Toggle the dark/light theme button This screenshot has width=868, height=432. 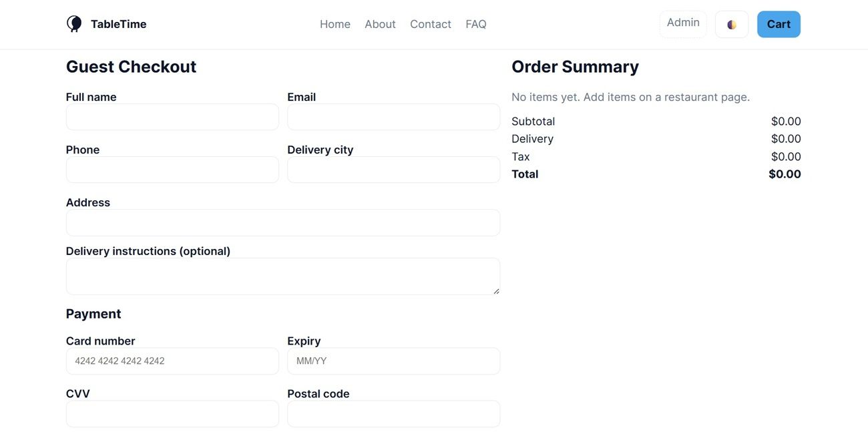pos(731,25)
